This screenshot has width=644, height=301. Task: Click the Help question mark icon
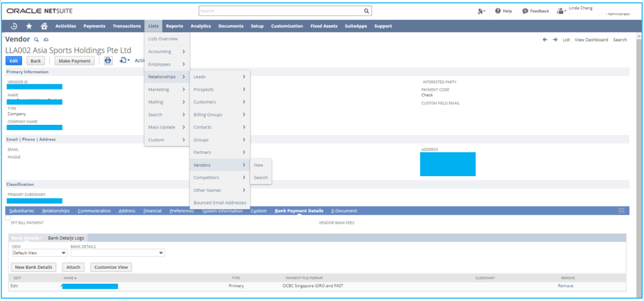498,11
